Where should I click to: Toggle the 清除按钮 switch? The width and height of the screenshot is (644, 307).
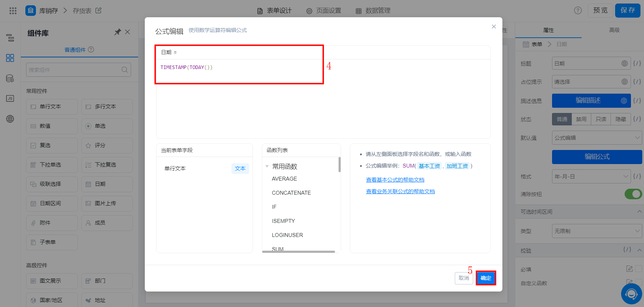tap(633, 194)
